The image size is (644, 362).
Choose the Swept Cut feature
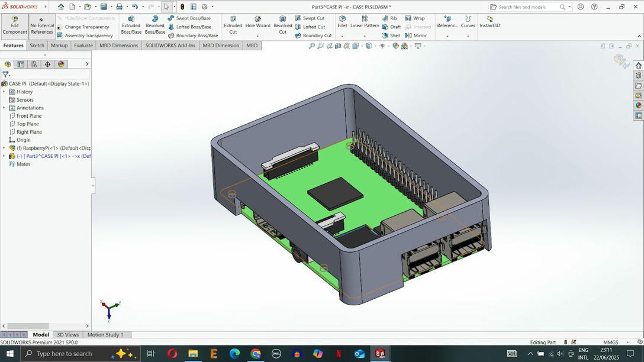(x=309, y=18)
